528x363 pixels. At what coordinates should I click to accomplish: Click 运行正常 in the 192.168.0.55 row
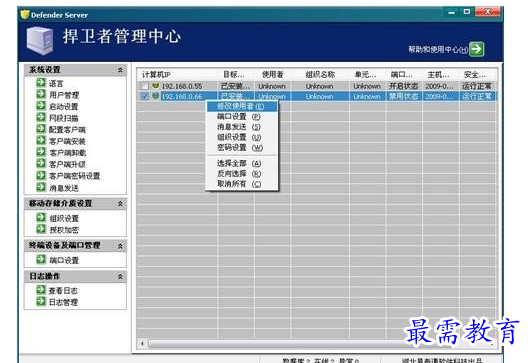pyautogui.click(x=477, y=86)
